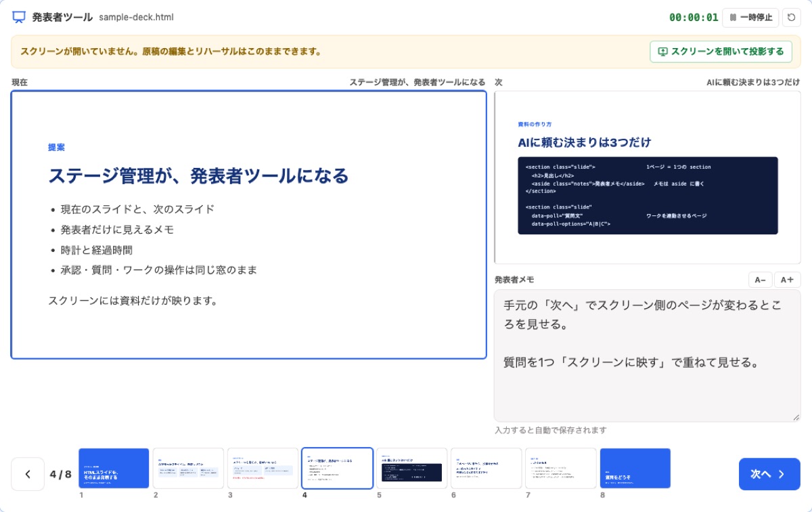
Task: Select slide 1 thumbnail
Action: tap(114, 468)
